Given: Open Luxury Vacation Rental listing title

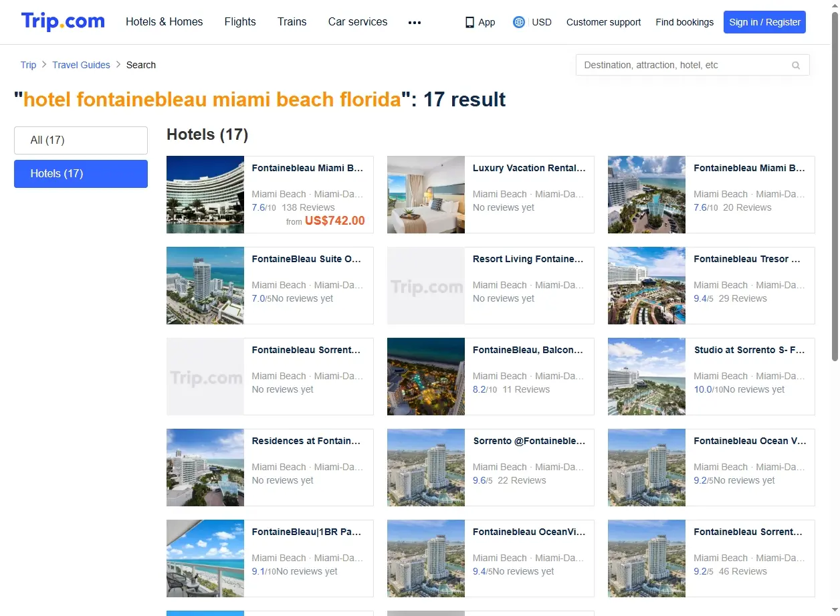Looking at the screenshot, I should (529, 168).
